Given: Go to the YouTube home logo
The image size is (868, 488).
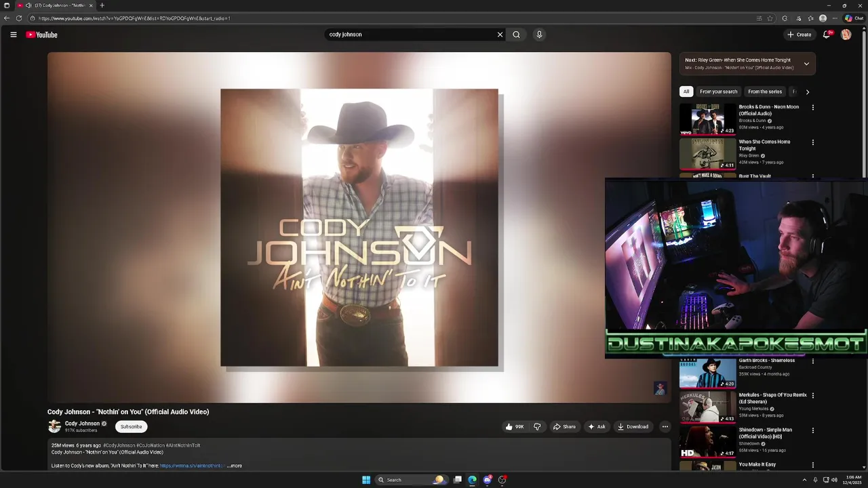Looking at the screenshot, I should (x=41, y=35).
